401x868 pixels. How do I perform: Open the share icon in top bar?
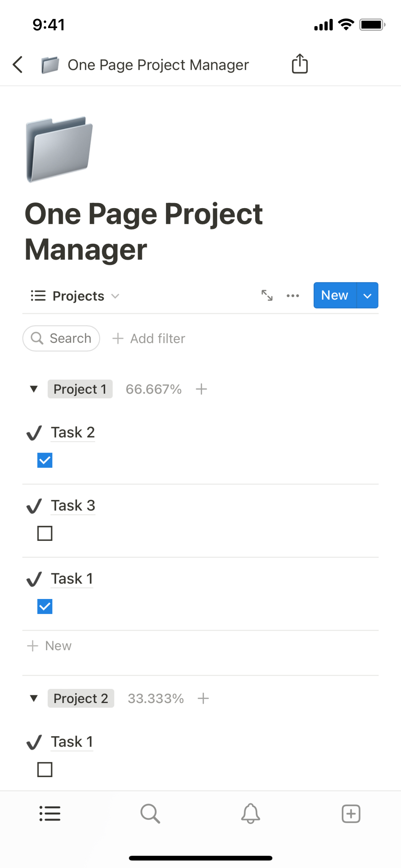(299, 64)
